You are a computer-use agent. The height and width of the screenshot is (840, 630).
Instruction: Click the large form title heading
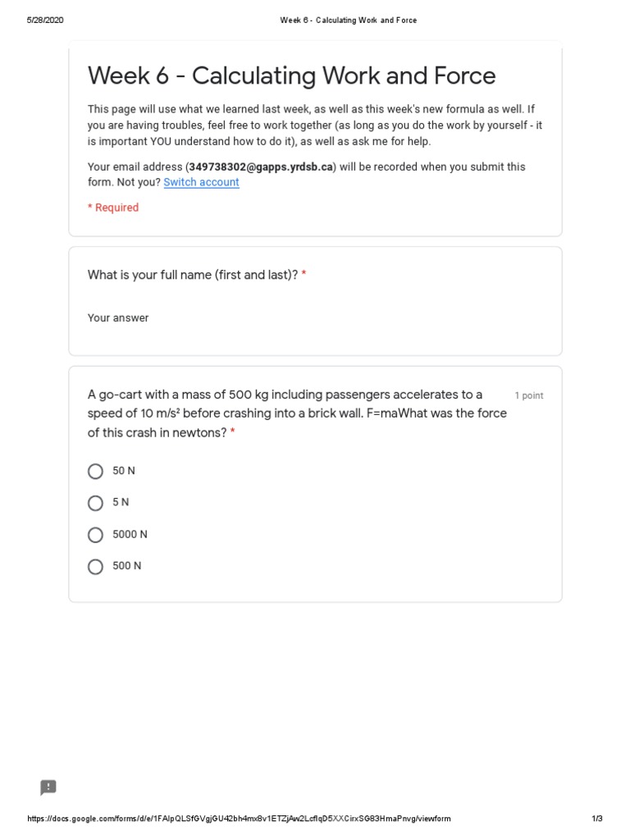click(x=291, y=76)
